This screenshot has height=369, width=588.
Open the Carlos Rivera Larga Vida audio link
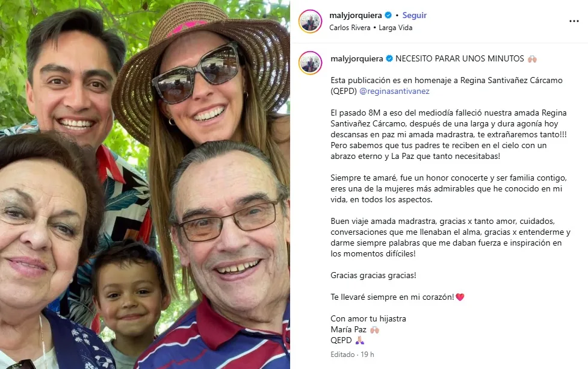coord(371,28)
